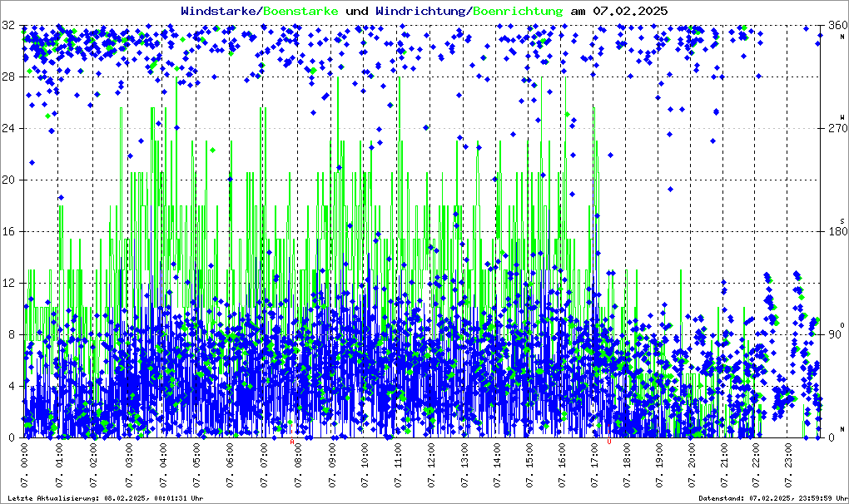Click time label 07. 15:00

pos(529,466)
